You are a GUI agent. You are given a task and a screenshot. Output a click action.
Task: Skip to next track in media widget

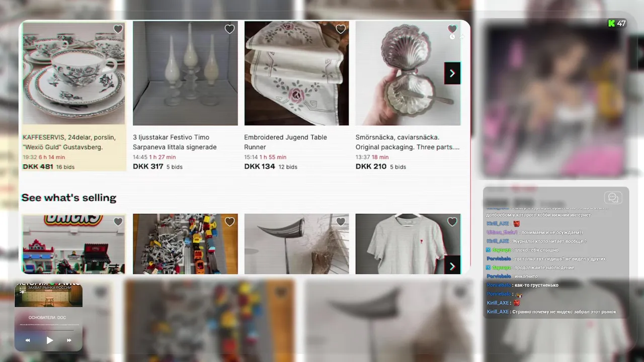pyautogui.click(x=69, y=340)
